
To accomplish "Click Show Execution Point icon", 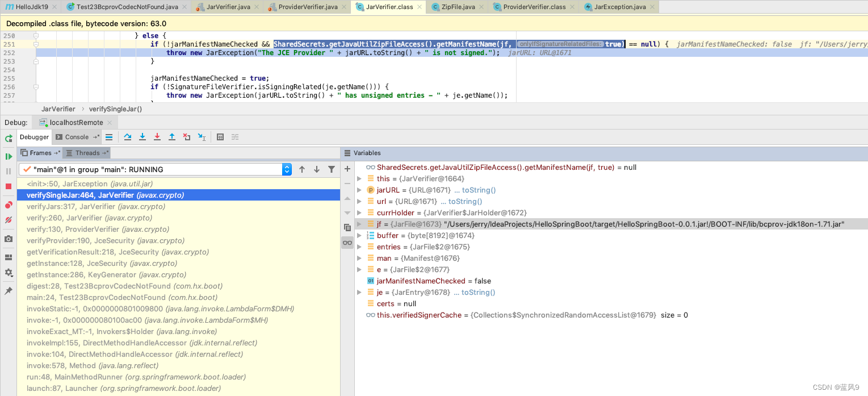I will pyautogui.click(x=108, y=137).
